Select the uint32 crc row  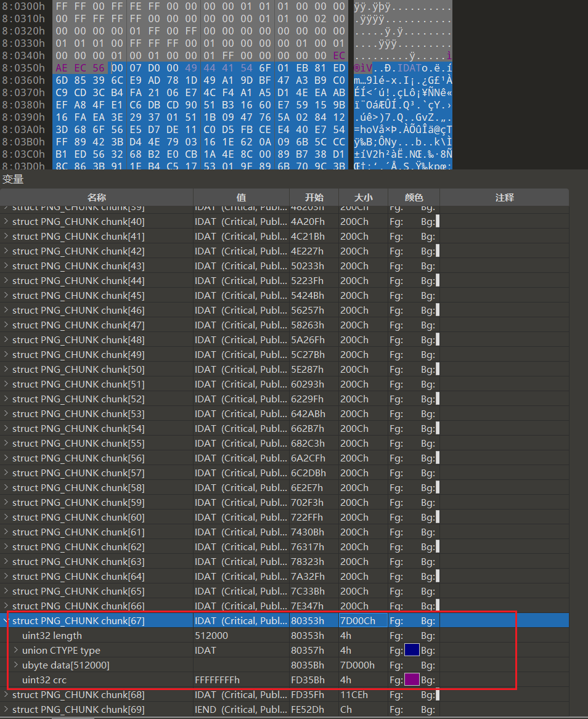coord(284,680)
